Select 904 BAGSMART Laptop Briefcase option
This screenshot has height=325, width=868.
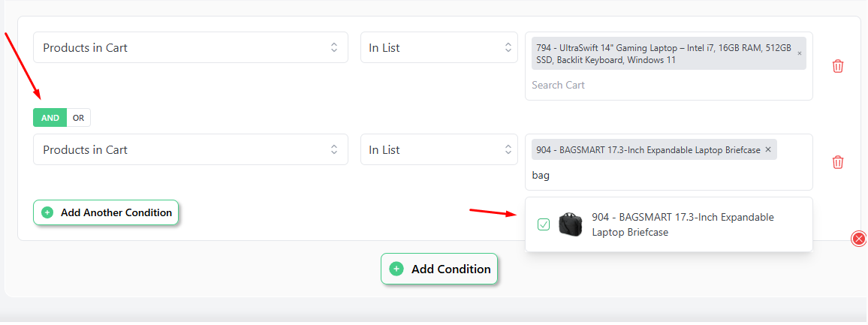669,224
